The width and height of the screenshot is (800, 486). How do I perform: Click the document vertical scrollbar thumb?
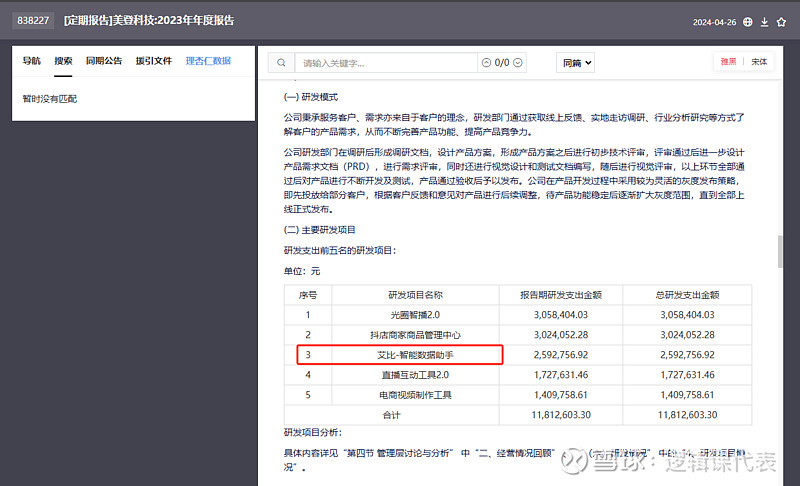click(780, 251)
